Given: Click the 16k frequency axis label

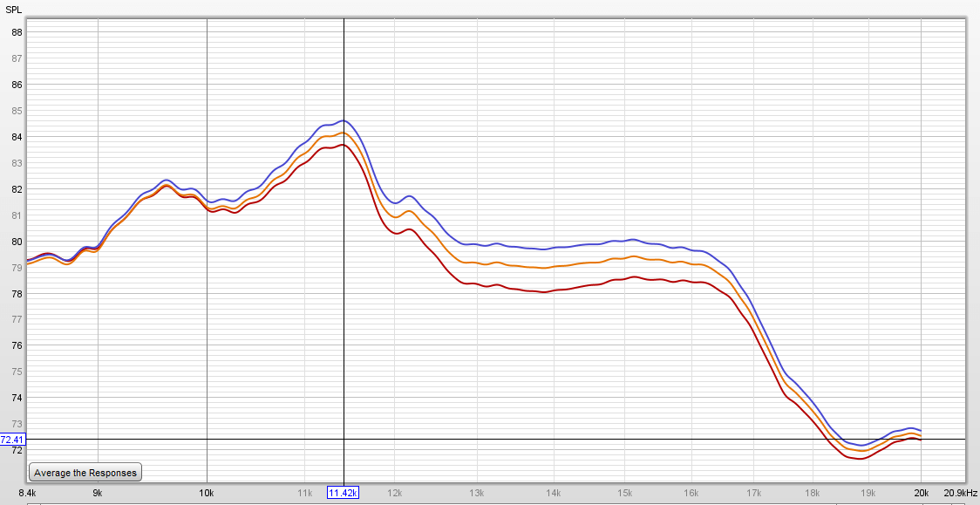Looking at the screenshot, I should point(691,493).
